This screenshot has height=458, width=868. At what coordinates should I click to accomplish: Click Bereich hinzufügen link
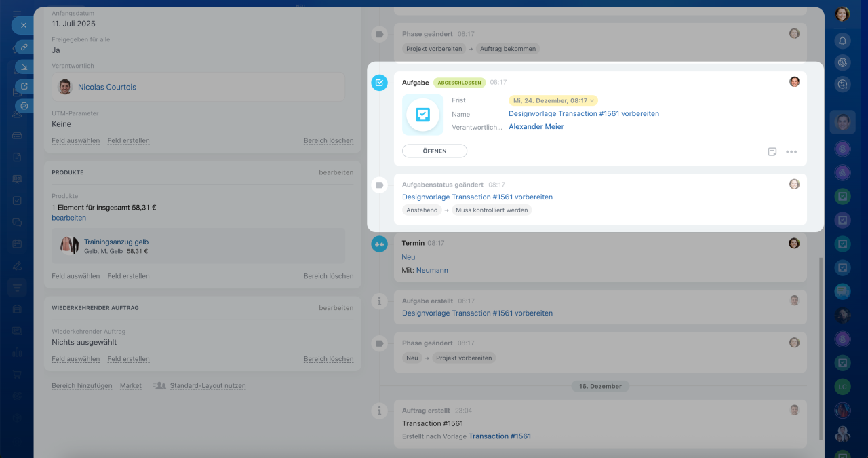click(81, 385)
